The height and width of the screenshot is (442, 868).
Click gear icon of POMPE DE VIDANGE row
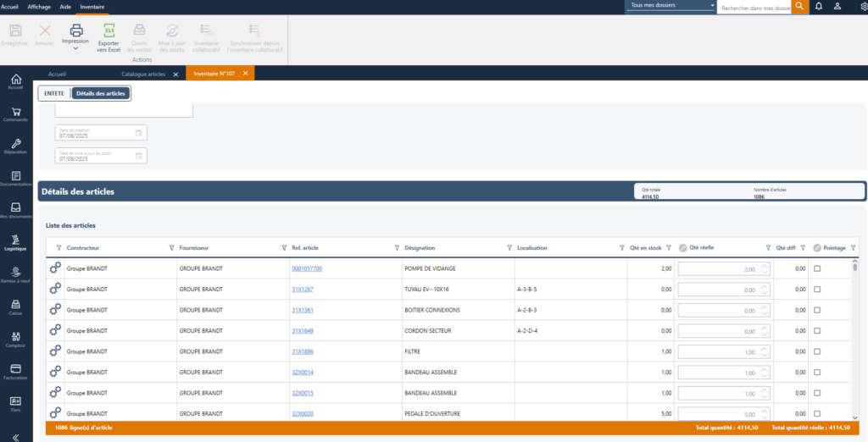[x=55, y=268]
